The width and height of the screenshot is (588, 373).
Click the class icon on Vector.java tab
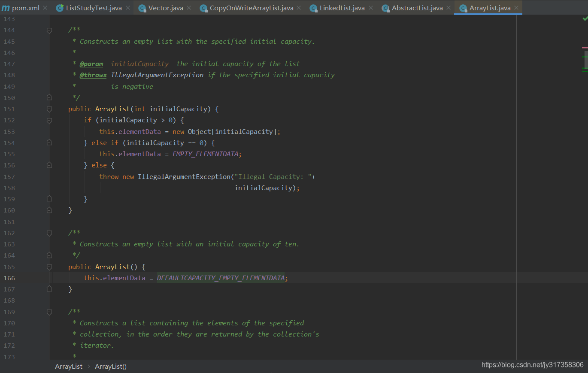pyautogui.click(x=142, y=8)
